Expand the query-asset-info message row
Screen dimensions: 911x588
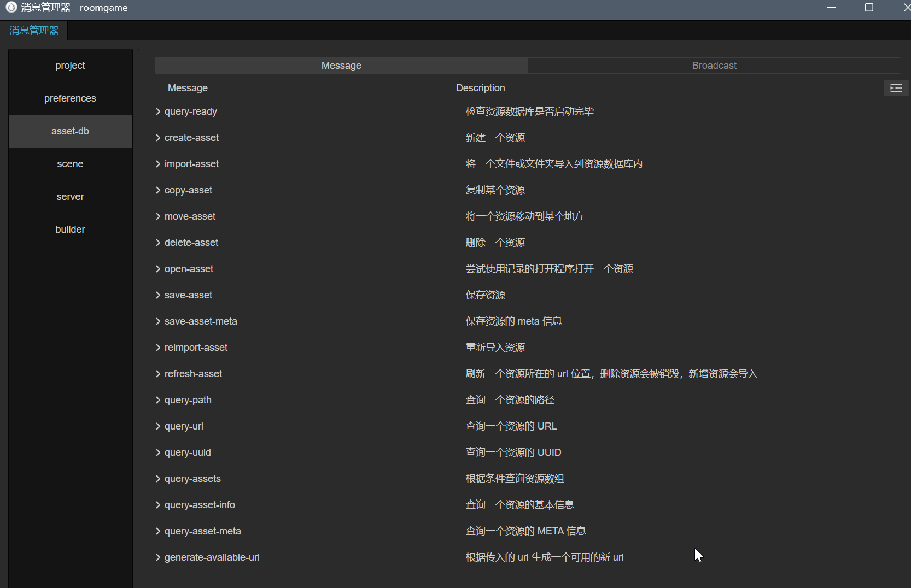(158, 505)
